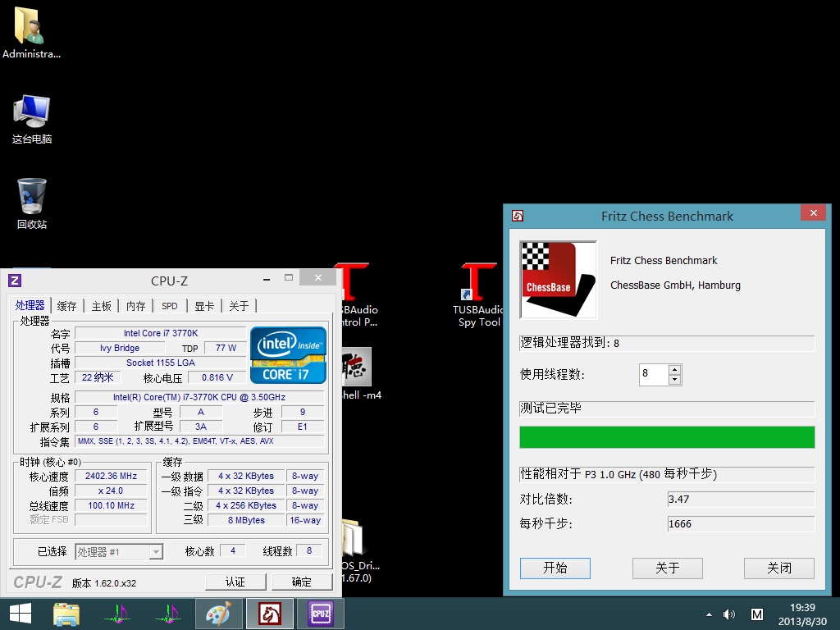Click the 认证 button in CPU-Z
Image resolution: width=840 pixels, height=630 pixels.
(235, 582)
